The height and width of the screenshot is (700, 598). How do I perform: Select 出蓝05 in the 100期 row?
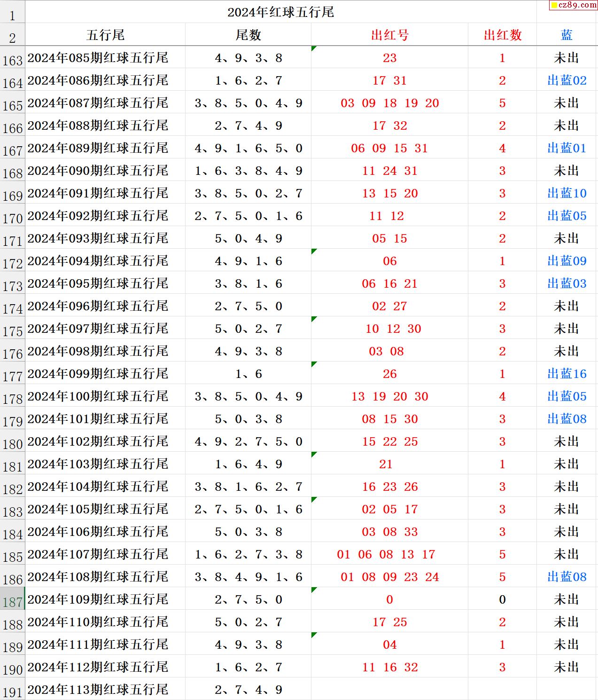pos(567,396)
